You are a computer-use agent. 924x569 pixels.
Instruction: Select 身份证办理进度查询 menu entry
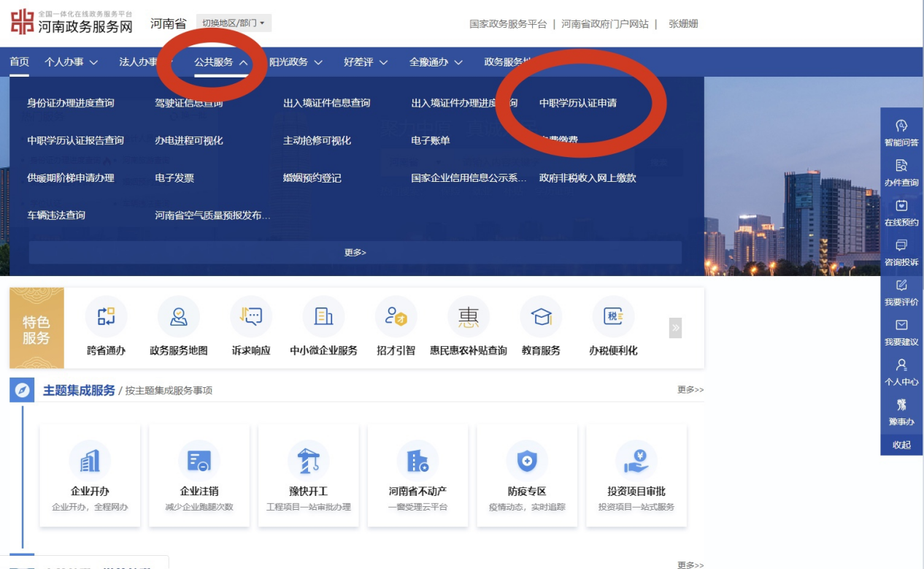(x=71, y=103)
